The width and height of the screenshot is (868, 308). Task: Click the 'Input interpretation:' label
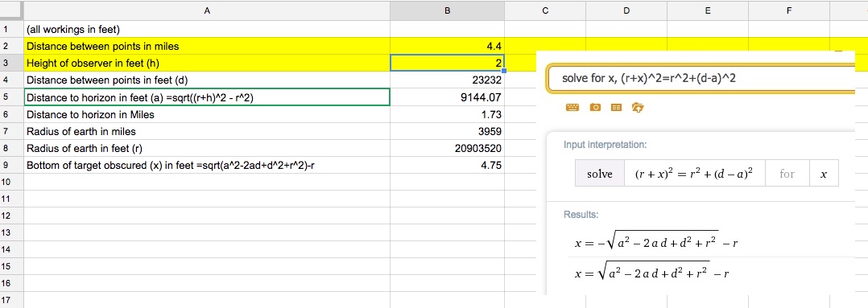click(605, 145)
